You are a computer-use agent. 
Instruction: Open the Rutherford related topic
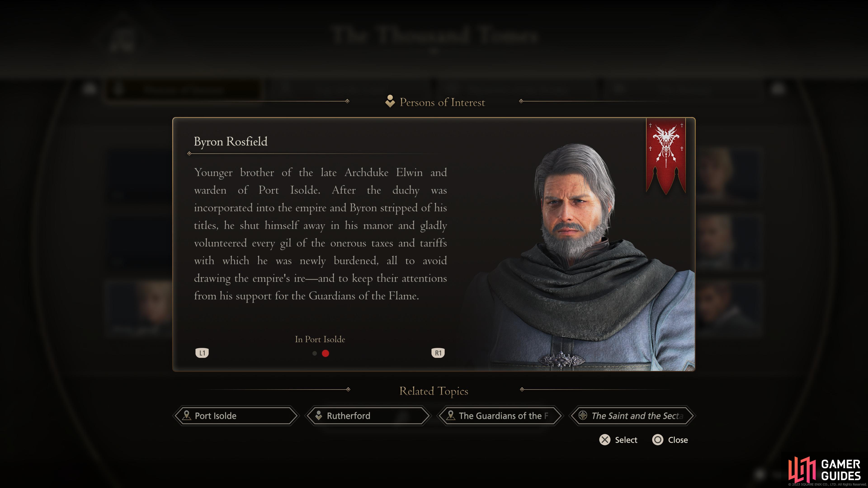[x=368, y=416]
